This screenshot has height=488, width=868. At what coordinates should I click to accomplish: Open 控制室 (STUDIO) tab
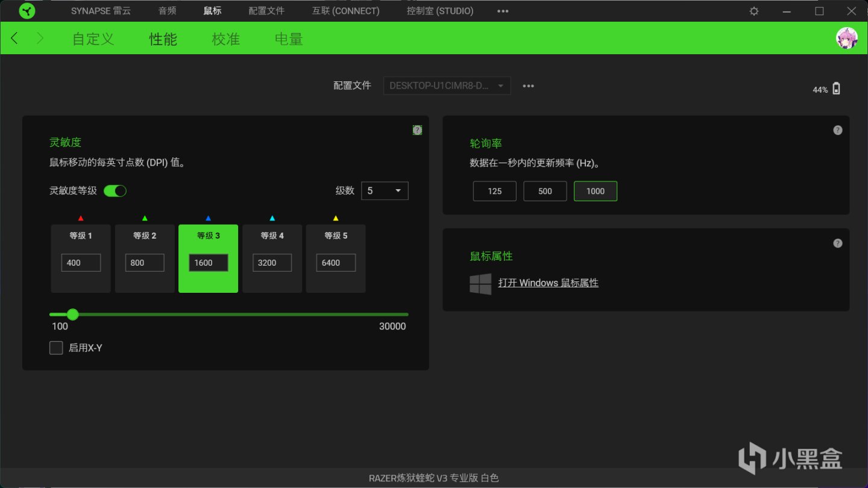click(x=440, y=11)
